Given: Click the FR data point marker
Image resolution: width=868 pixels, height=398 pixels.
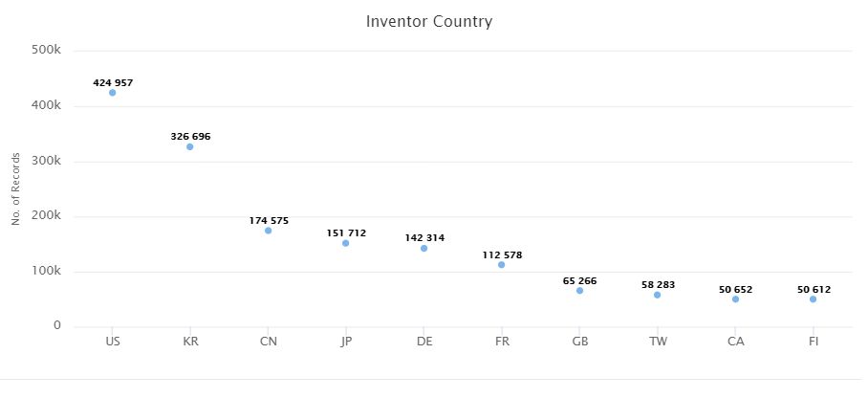Looking at the screenshot, I should point(502,265).
